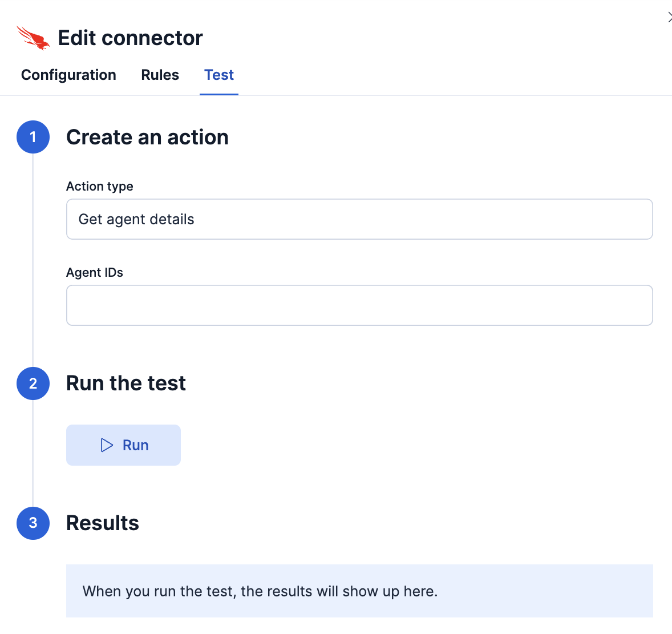This screenshot has width=672, height=634.
Task: Click the CrowdStrike falcon logo
Action: [x=33, y=38]
